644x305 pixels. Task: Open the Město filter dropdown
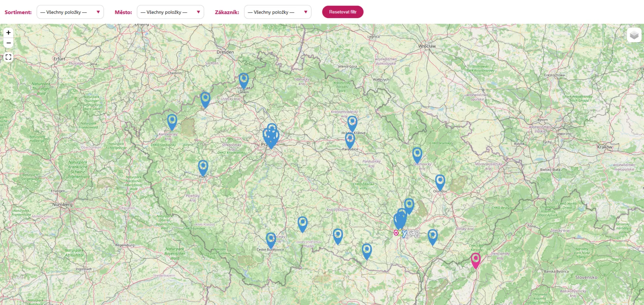pyautogui.click(x=170, y=12)
